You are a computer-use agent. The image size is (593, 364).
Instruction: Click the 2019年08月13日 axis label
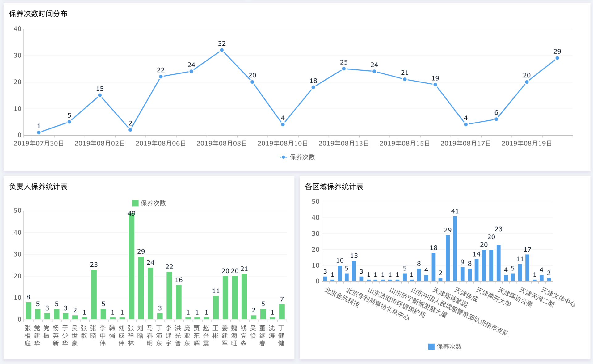point(344,144)
